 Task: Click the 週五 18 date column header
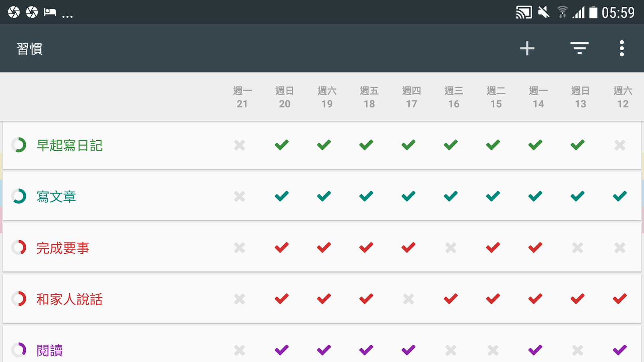369,97
